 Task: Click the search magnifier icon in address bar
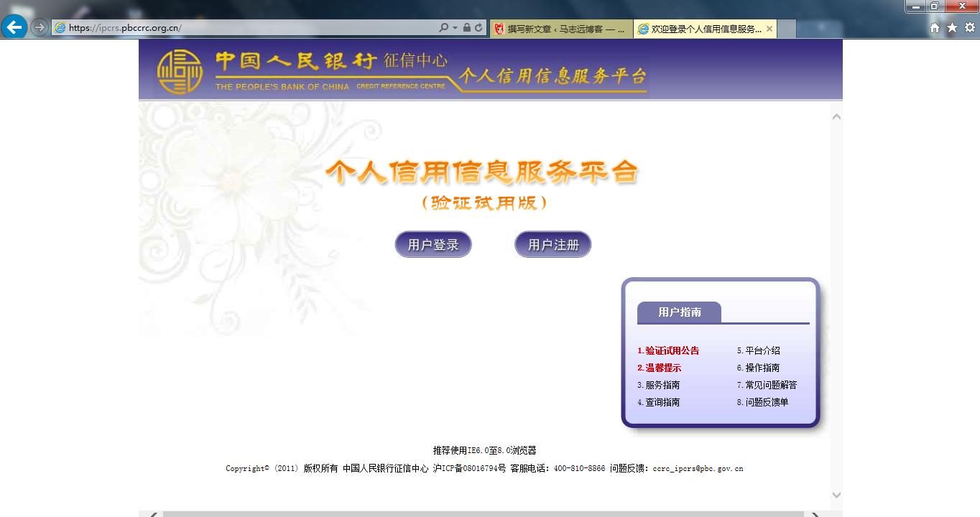[x=443, y=27]
